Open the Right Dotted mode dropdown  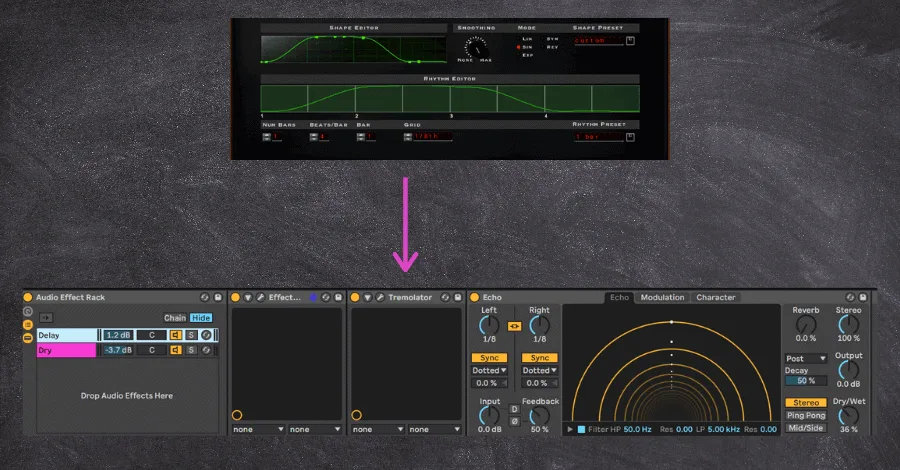[540, 370]
